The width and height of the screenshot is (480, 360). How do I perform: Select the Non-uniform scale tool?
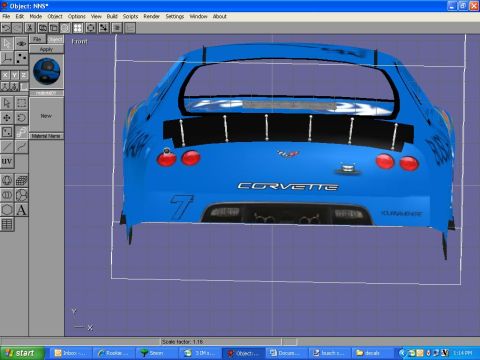pyautogui.click(x=7, y=132)
